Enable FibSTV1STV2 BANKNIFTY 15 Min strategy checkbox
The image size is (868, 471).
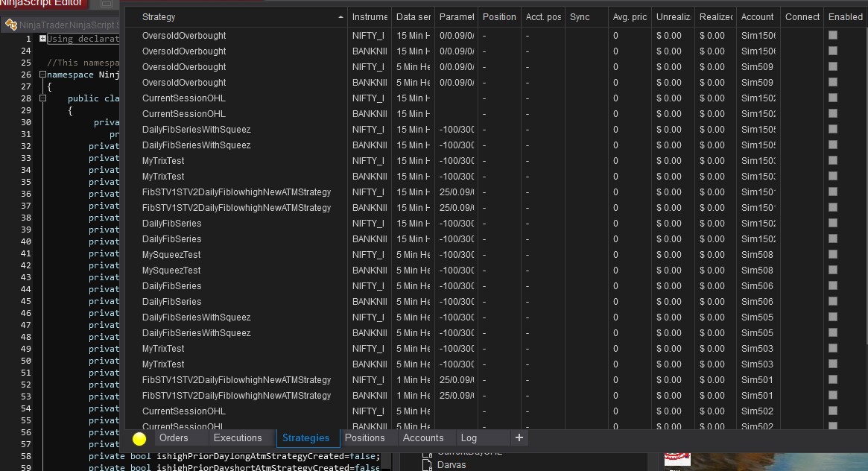(832, 207)
